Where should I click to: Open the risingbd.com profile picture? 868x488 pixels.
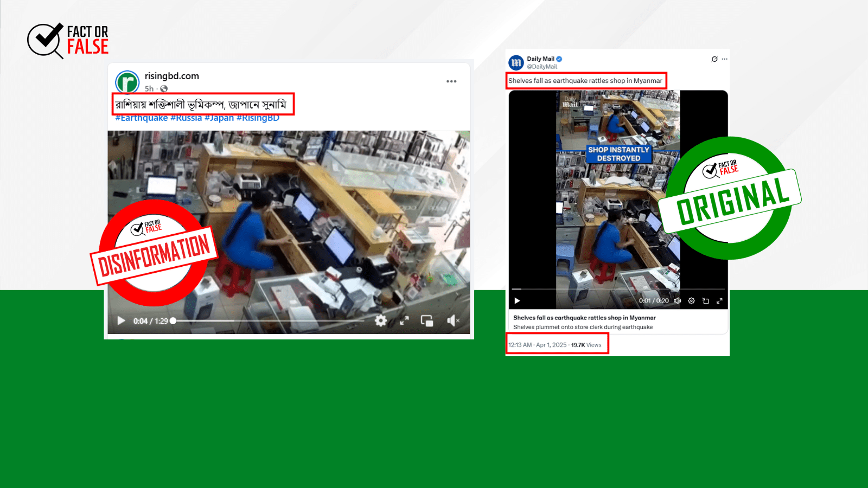[127, 82]
